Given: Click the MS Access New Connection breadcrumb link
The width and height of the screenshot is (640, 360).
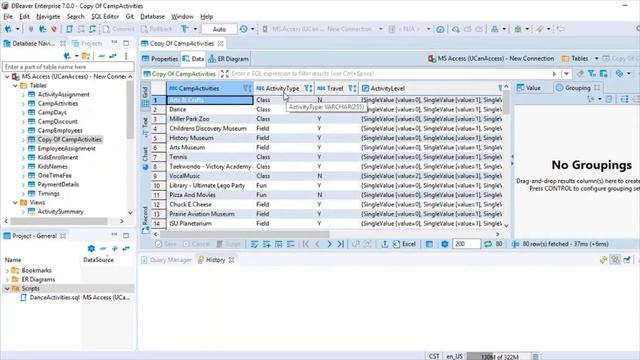Looking at the screenshot, I should click(491, 59).
